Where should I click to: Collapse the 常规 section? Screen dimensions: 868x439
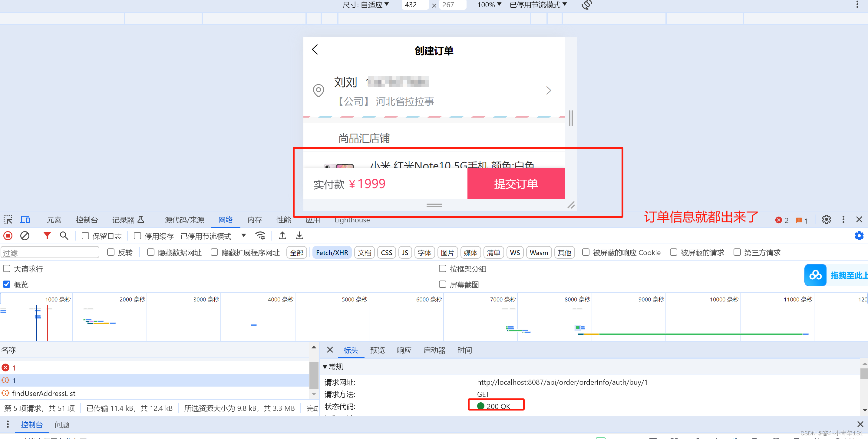pyautogui.click(x=325, y=367)
